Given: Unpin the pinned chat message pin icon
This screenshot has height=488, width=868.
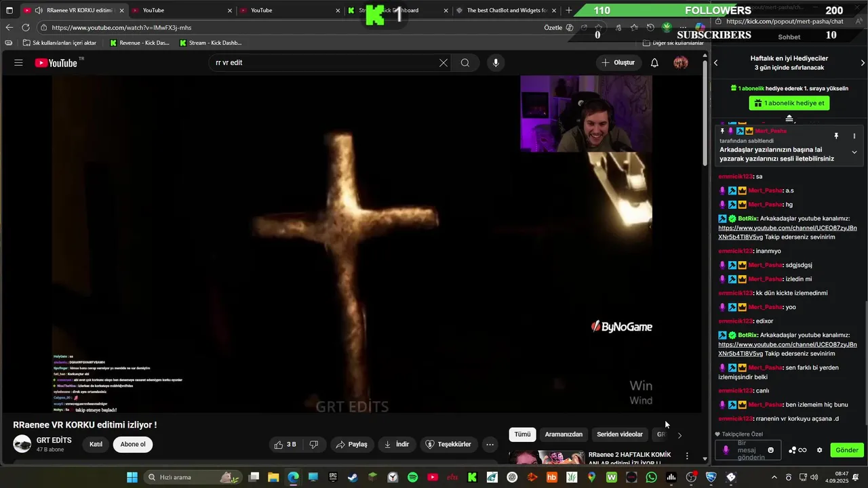Looking at the screenshot, I should point(836,136).
